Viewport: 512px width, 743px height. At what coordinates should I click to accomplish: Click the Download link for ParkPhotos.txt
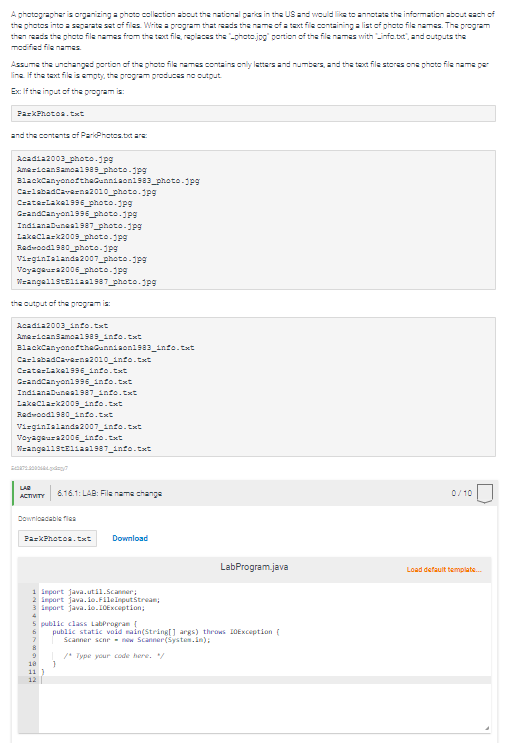tap(130, 538)
